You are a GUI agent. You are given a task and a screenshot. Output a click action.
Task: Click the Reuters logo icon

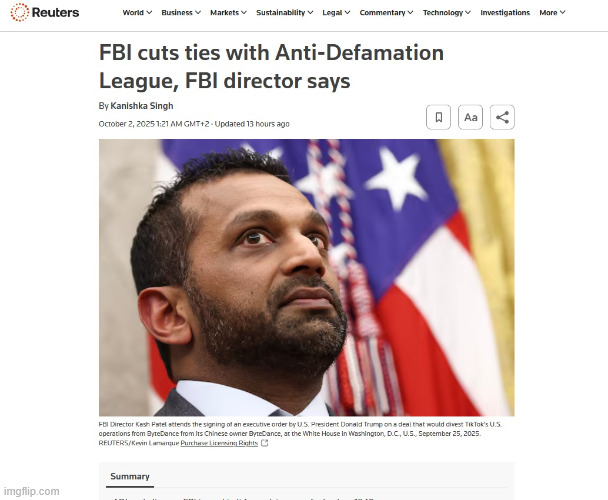(x=19, y=12)
